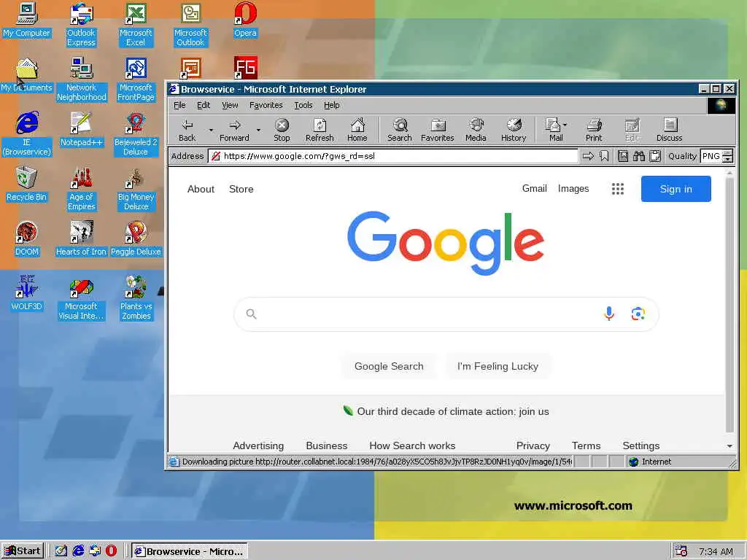The height and width of the screenshot is (560, 747).
Task: Open the Media toolbar button
Action: pyautogui.click(x=476, y=130)
